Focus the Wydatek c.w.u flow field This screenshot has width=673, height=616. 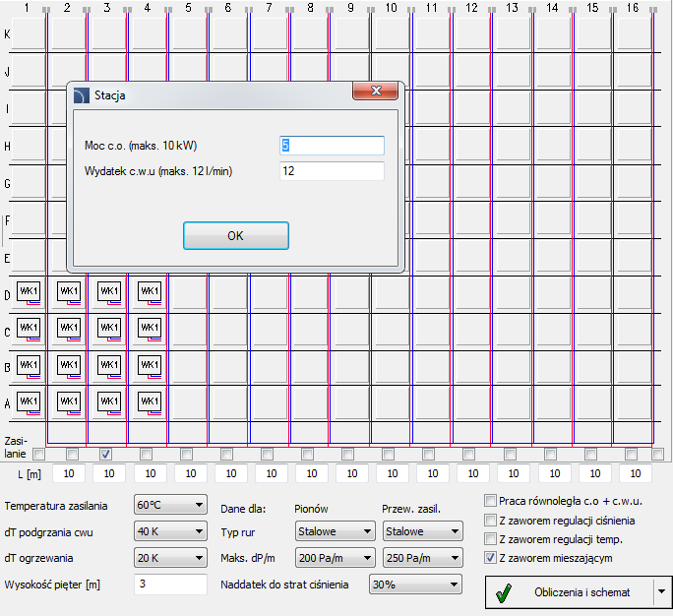332,171
